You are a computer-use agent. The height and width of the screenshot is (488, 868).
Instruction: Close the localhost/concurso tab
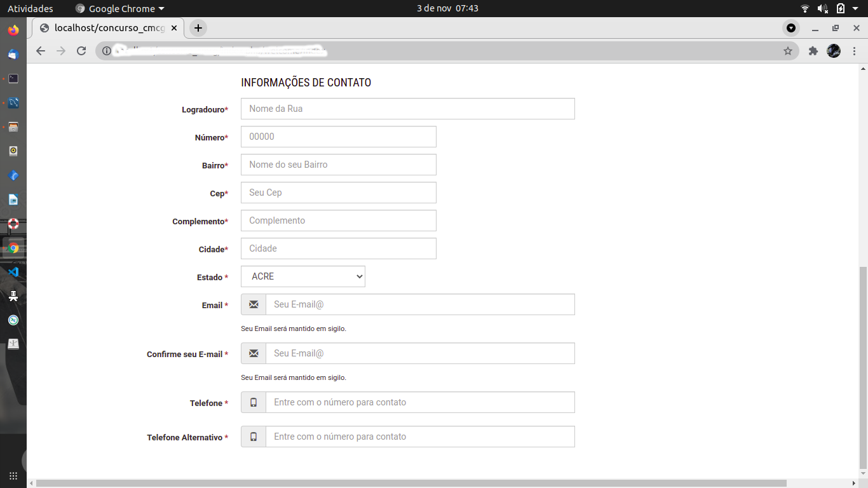tap(174, 28)
